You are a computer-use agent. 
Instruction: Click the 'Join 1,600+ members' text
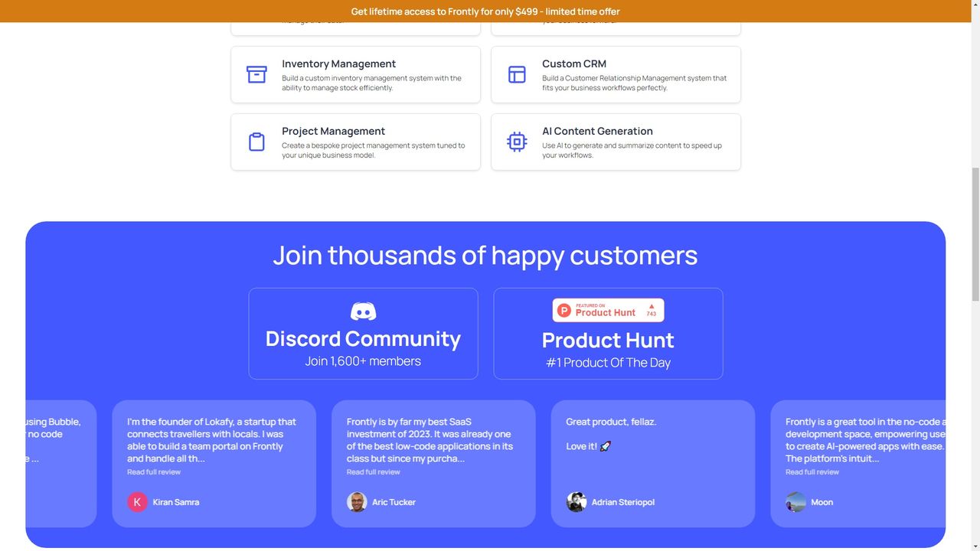pyautogui.click(x=363, y=361)
